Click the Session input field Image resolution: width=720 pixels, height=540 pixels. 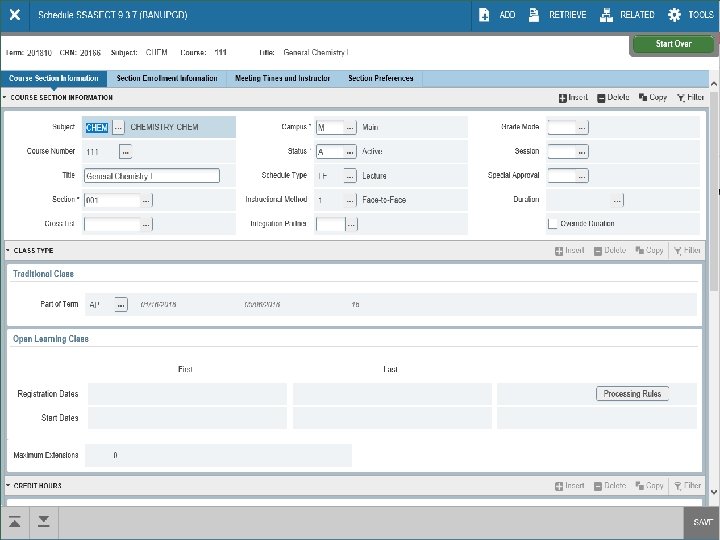562,152
